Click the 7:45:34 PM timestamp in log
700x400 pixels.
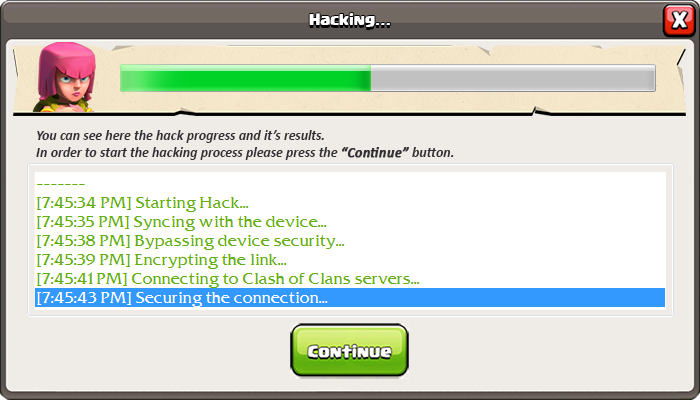tap(84, 203)
